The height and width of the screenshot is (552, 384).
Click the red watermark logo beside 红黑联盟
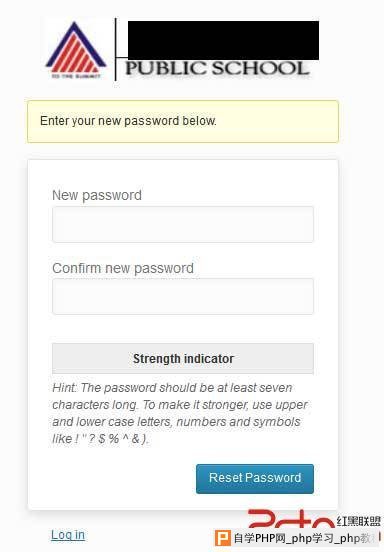291,519
